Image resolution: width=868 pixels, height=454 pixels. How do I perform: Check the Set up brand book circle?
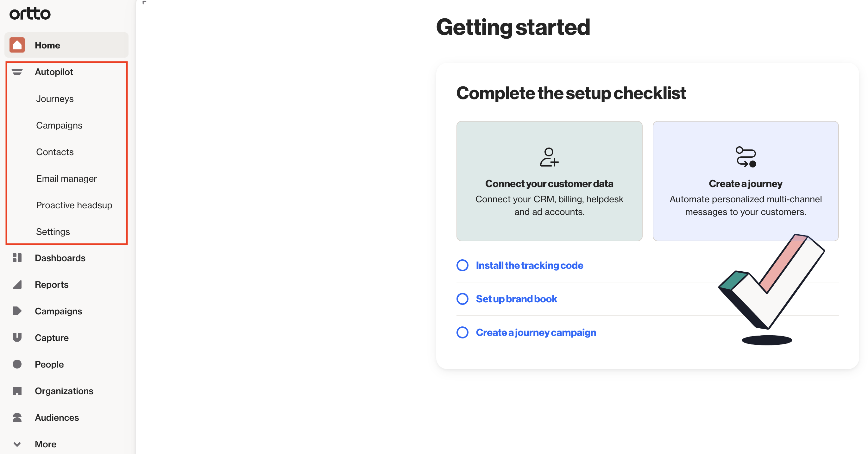click(x=462, y=299)
